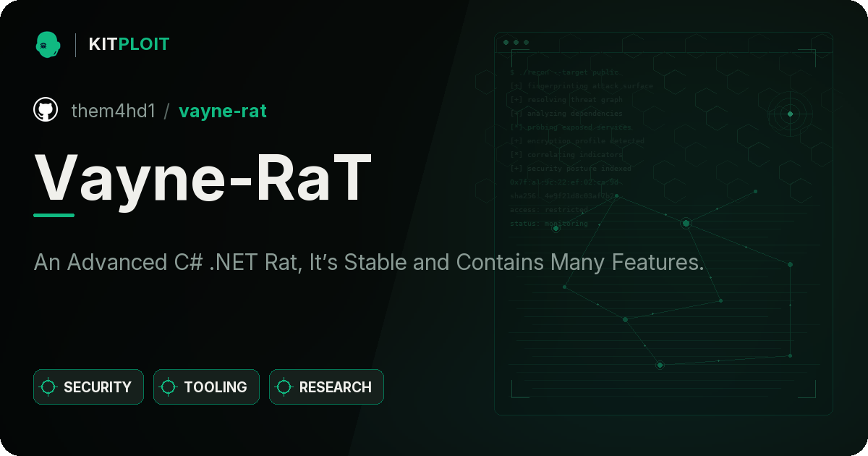The image size is (868, 456).
Task: Click the terminal line "probing exposed services"
Action: point(570,127)
